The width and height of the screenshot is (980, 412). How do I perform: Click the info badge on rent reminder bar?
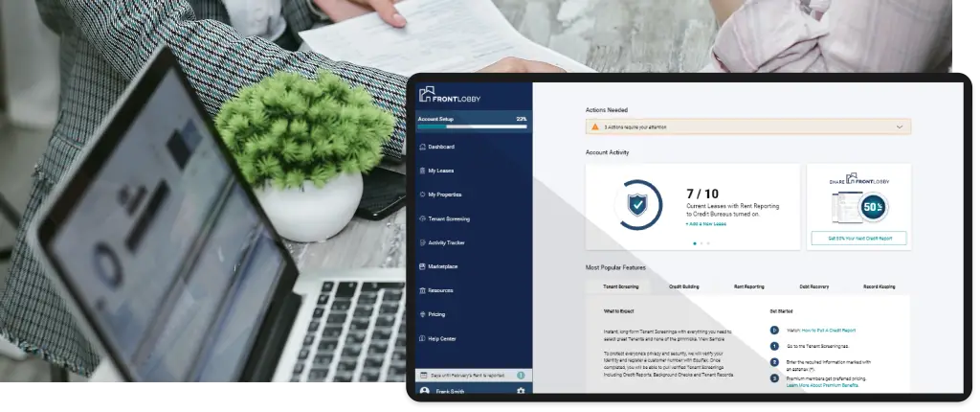(x=521, y=375)
